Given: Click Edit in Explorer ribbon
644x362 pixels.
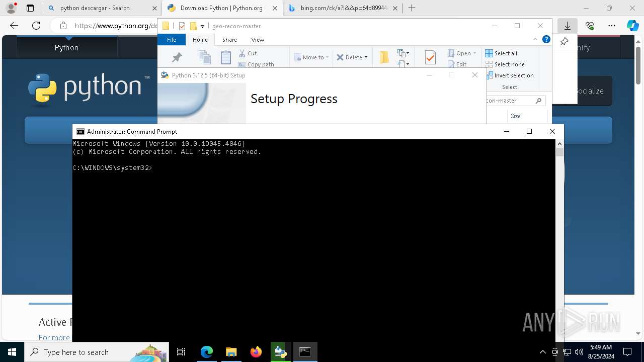Looking at the screenshot, I should [457, 64].
